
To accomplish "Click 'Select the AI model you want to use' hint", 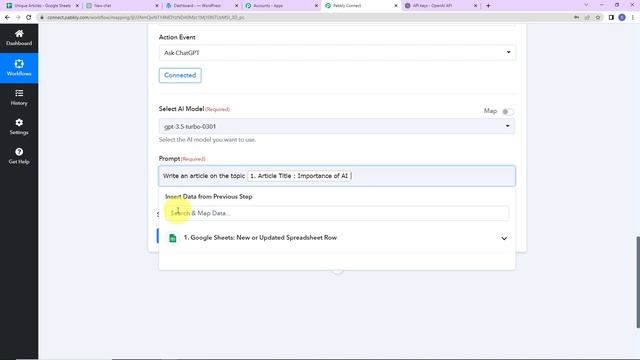I will click(207, 140).
